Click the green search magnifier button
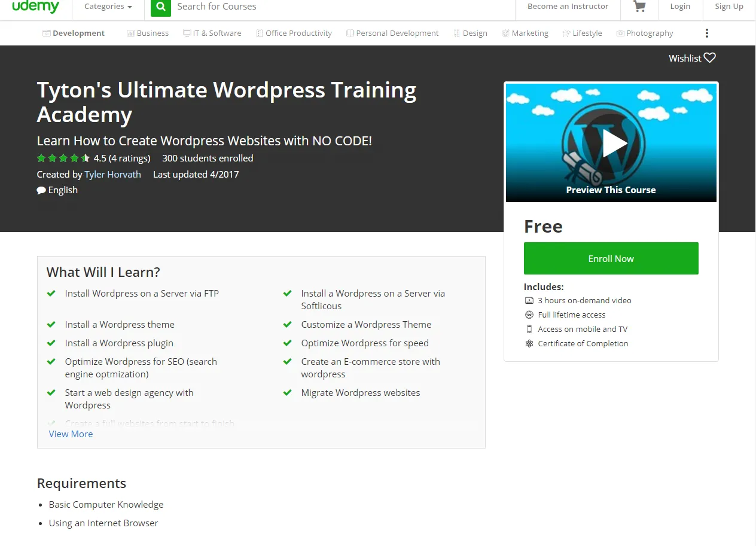The width and height of the screenshot is (756, 546). tap(160, 7)
